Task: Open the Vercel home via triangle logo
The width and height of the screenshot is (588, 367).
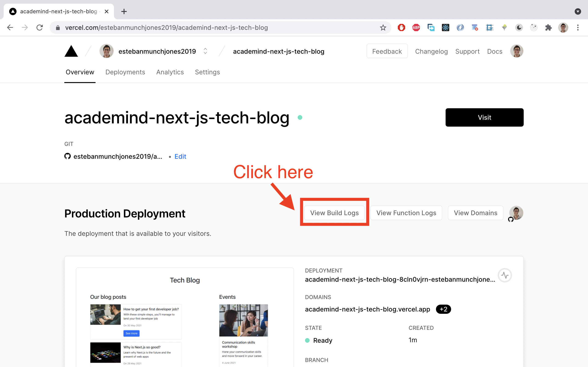Action: pyautogui.click(x=71, y=51)
